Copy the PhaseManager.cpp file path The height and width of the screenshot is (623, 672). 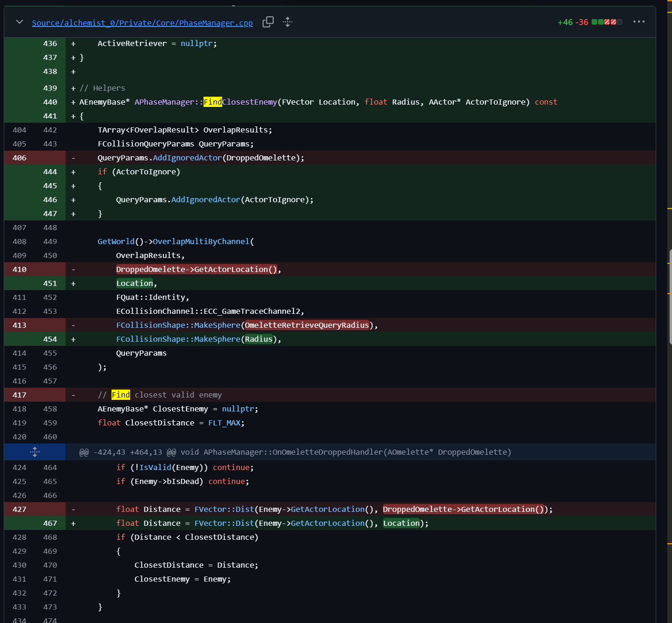pos(268,22)
